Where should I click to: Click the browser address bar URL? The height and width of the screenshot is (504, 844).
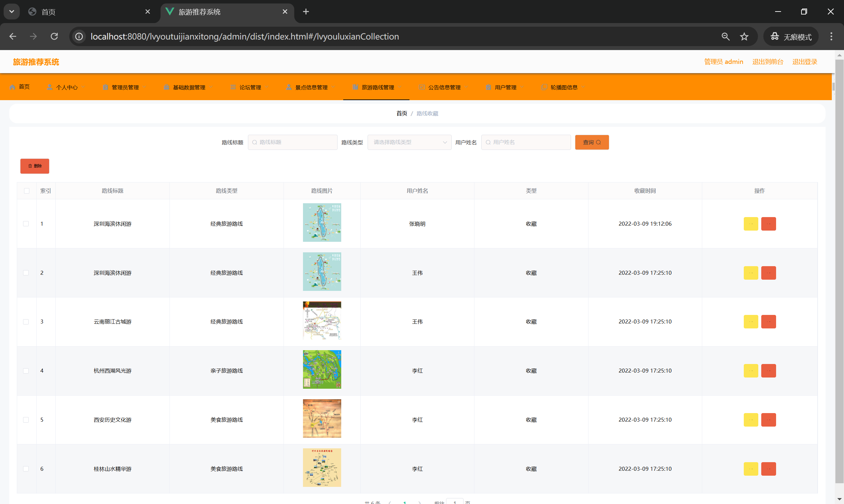245,36
